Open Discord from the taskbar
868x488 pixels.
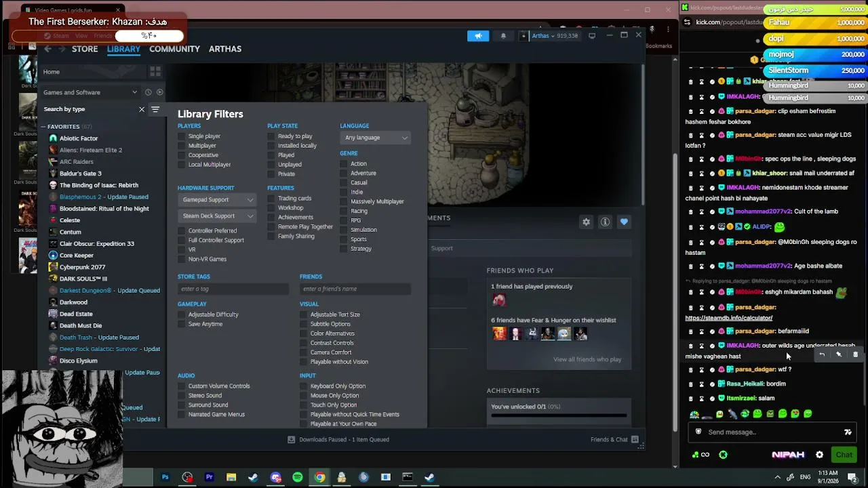(275, 477)
